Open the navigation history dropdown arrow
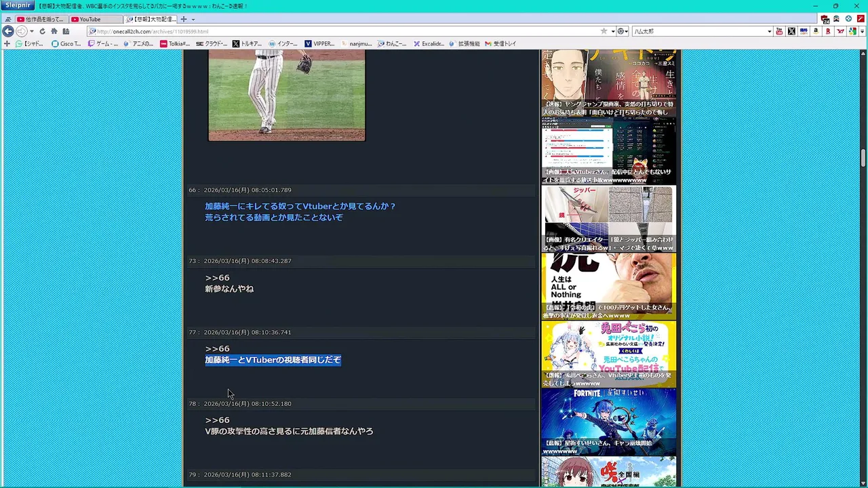Screen dimensions: 868x488 [x=31, y=31]
